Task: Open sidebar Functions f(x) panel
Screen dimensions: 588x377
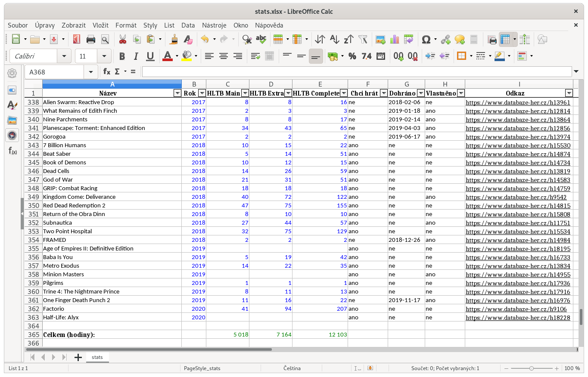Action: (x=12, y=151)
